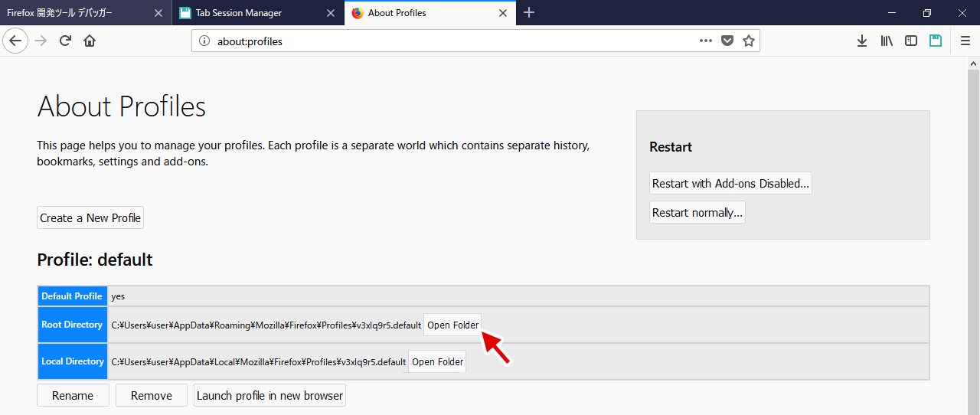
Task: Select the About Profiles tab
Action: tap(430, 13)
